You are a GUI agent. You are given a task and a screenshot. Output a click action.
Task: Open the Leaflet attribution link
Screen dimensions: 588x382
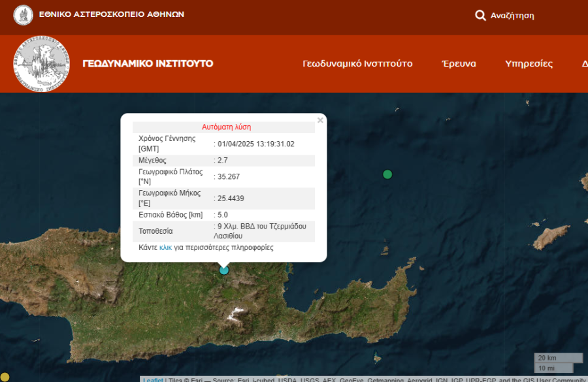[x=153, y=379]
